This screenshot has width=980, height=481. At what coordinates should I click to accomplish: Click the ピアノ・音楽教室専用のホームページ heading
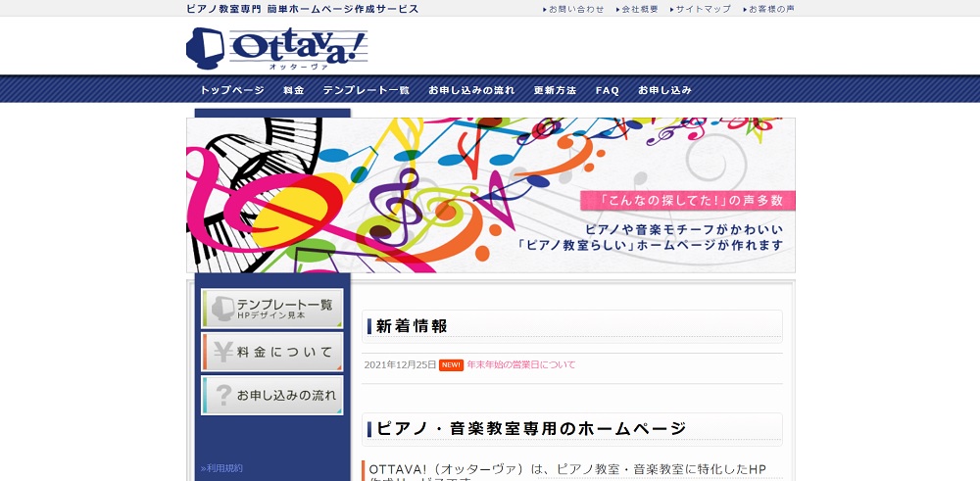(x=531, y=428)
